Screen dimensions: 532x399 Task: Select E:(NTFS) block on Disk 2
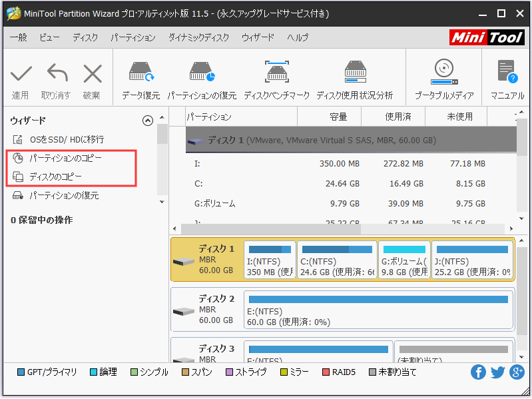(x=378, y=310)
